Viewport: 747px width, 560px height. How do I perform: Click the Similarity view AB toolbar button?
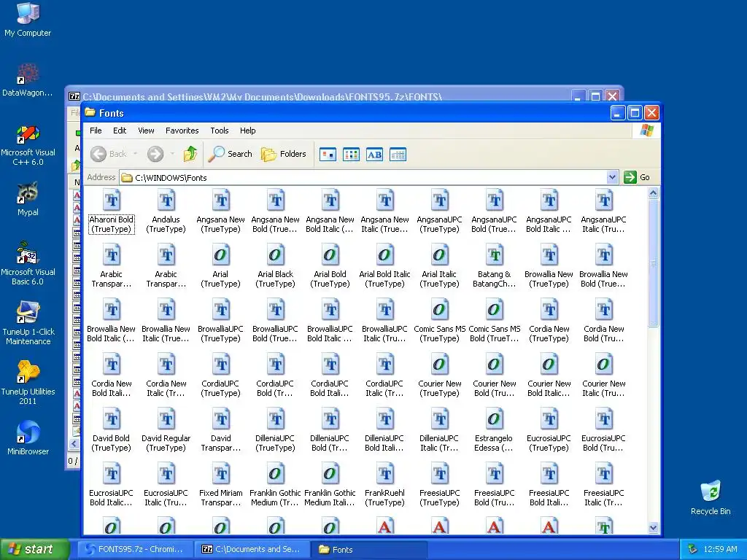(374, 155)
